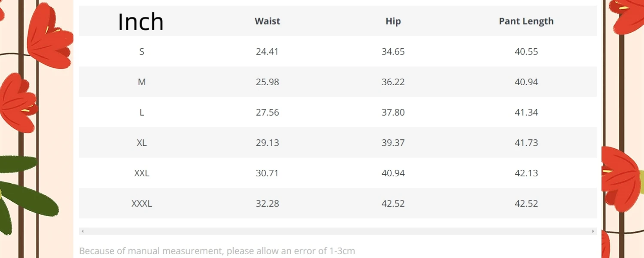The image size is (644, 258).
Task: Click the XXL size row label
Action: (x=142, y=173)
